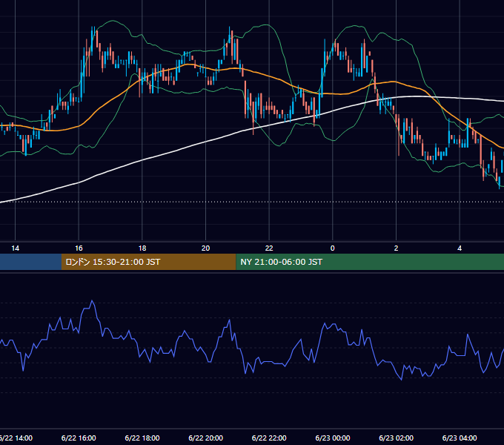Screen dimensions: 504x445
Task: Click the 6/22 20:00 date label
Action: click(206, 438)
